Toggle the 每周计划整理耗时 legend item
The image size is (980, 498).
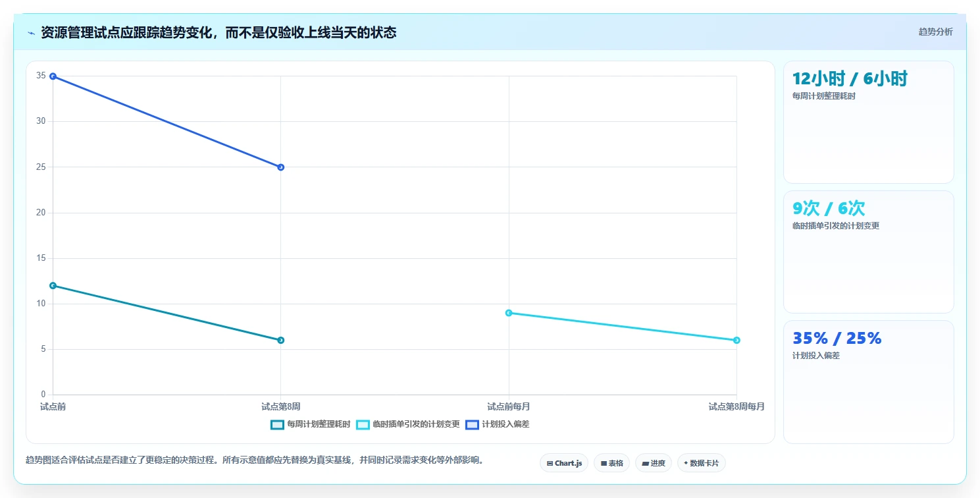coord(311,424)
